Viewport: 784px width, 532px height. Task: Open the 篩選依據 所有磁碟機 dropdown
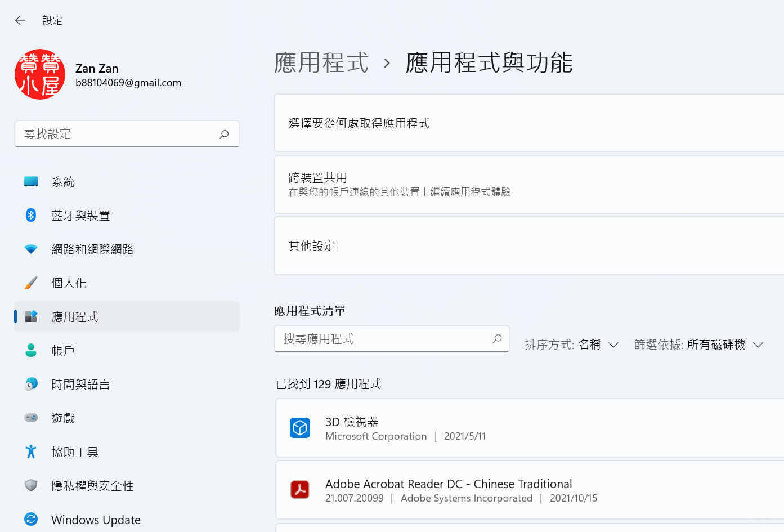click(698, 345)
